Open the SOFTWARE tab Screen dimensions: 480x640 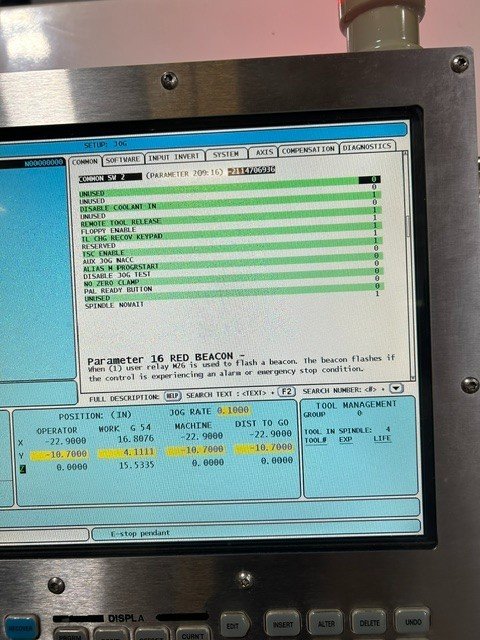[123, 160]
